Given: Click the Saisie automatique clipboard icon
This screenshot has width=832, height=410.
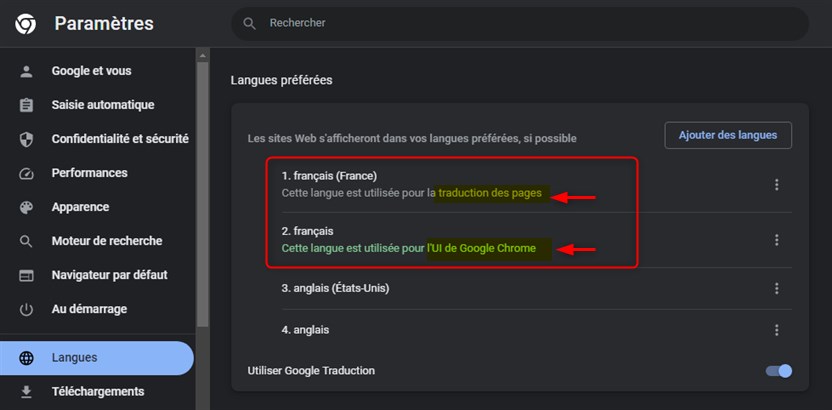Looking at the screenshot, I should pos(26,105).
